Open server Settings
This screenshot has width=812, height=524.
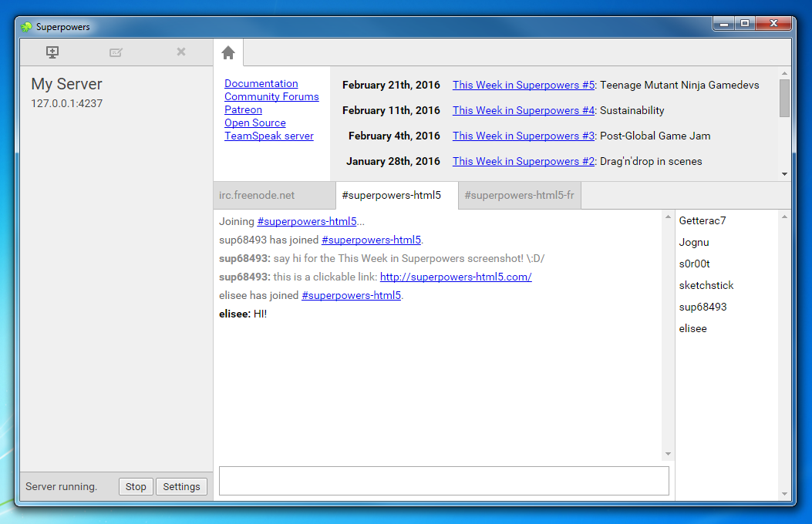(x=181, y=486)
